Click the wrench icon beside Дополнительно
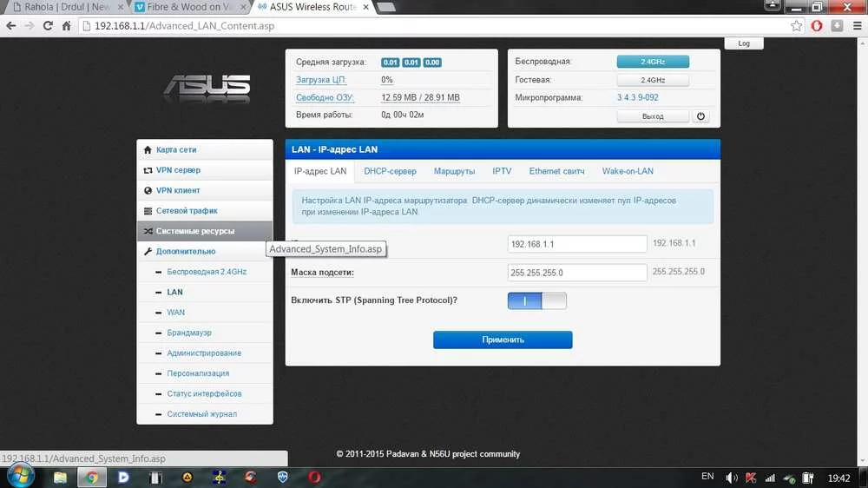This screenshot has height=488, width=868. click(148, 252)
